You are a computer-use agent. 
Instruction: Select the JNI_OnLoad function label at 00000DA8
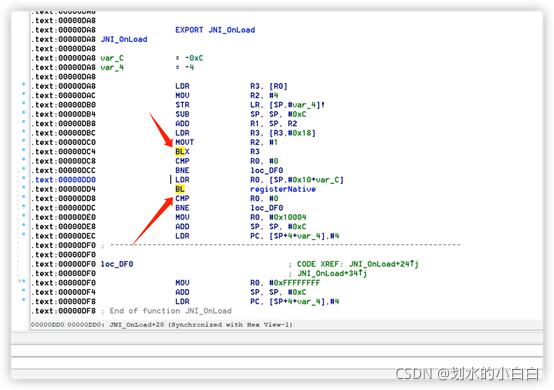(124, 40)
